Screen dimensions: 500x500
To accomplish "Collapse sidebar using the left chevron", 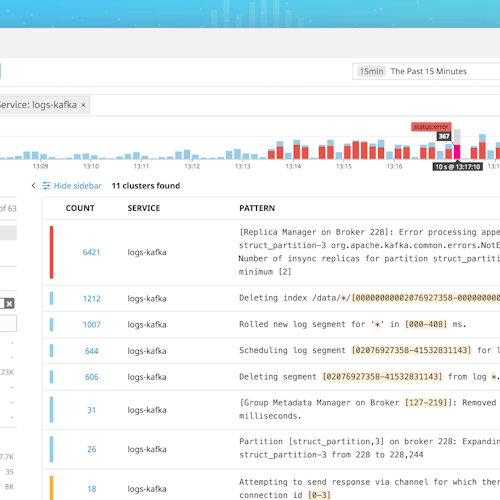I will [x=33, y=186].
